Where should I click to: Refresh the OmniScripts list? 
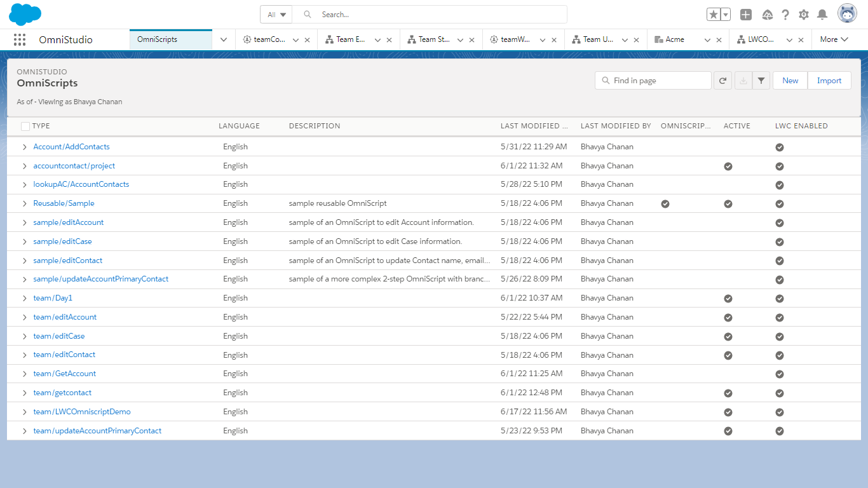click(722, 81)
